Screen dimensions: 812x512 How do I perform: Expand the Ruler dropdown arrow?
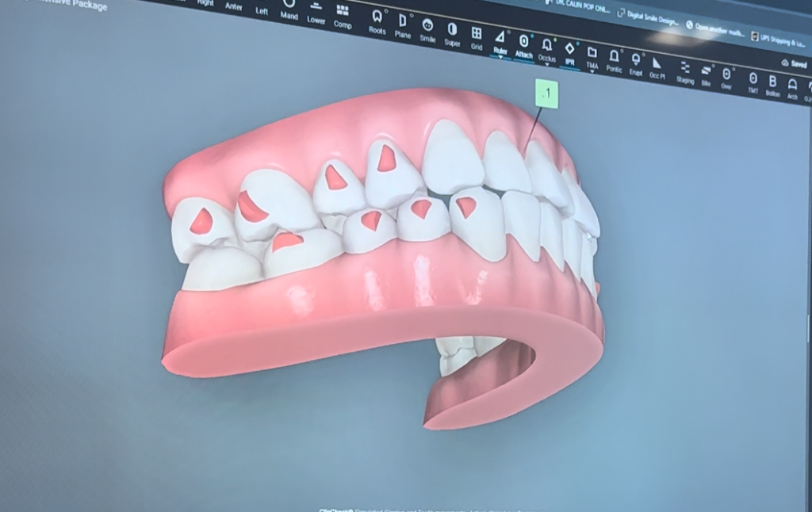click(x=500, y=57)
